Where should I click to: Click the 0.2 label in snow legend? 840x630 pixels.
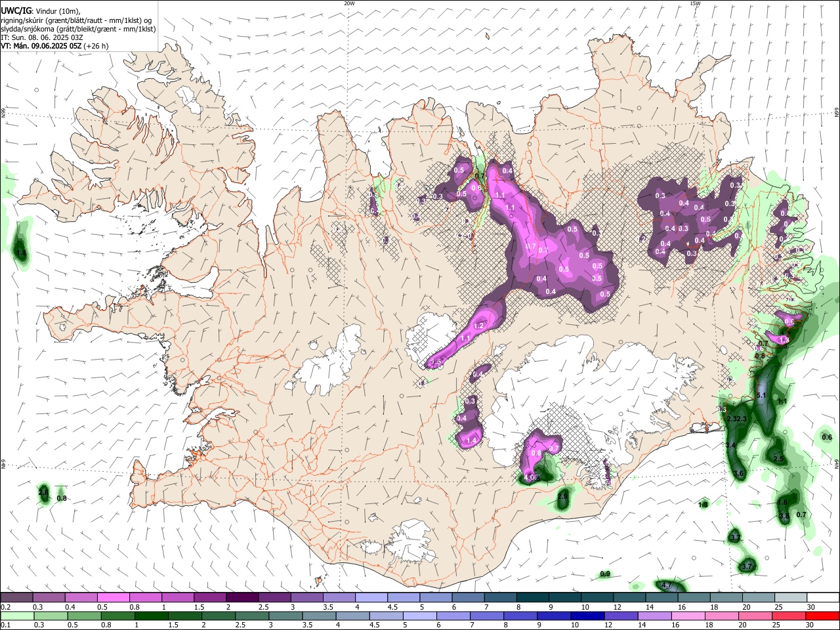(5, 607)
